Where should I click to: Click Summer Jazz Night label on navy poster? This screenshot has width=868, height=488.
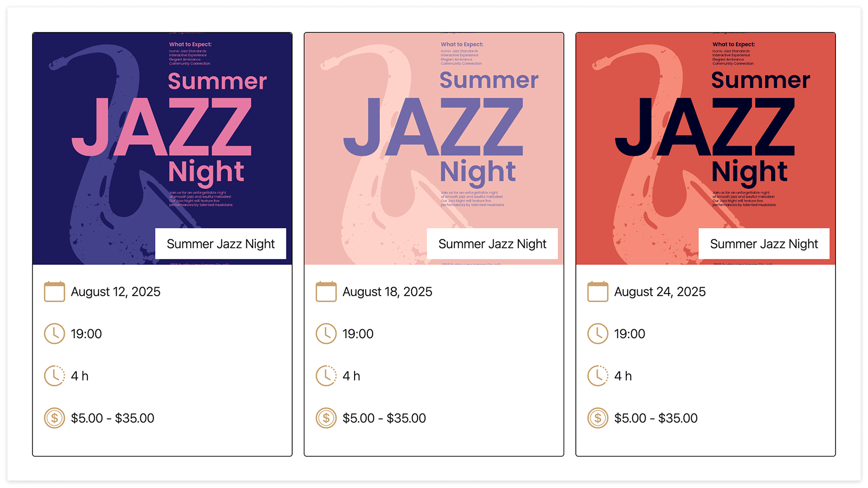221,244
